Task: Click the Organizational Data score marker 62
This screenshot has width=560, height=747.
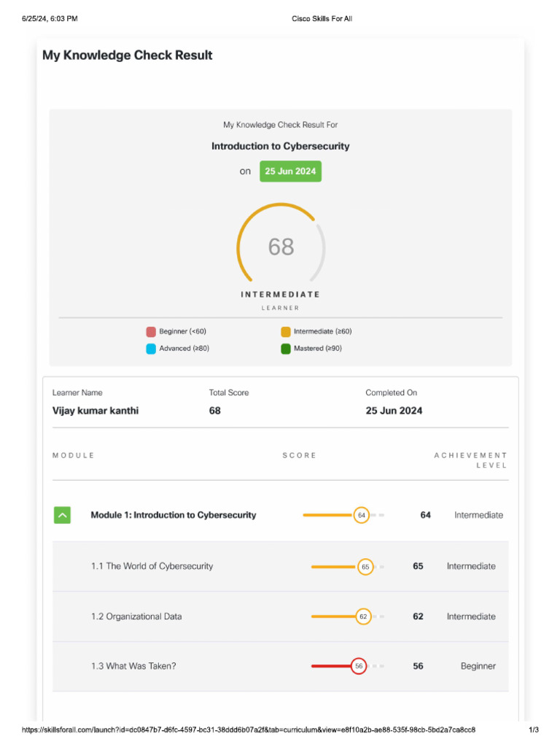Action: tap(363, 616)
